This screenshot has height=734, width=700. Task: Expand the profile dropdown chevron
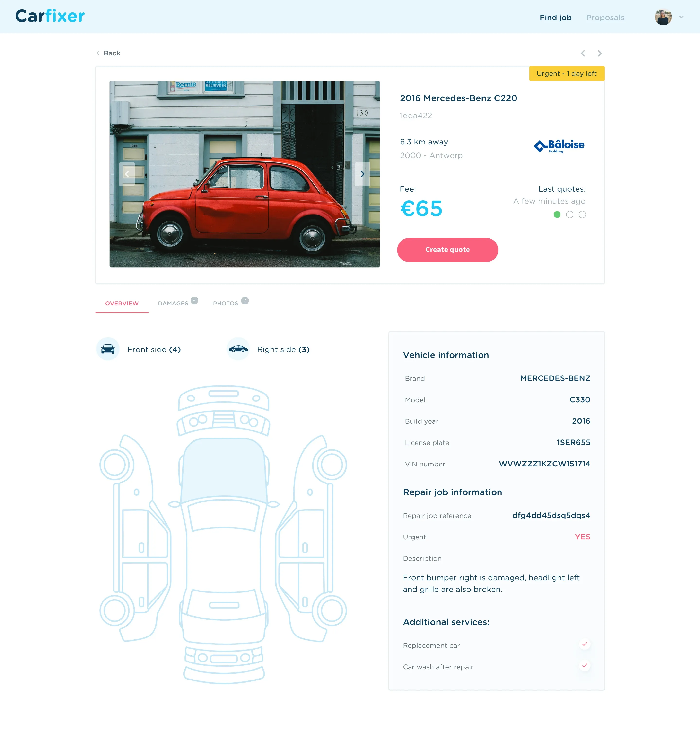681,17
